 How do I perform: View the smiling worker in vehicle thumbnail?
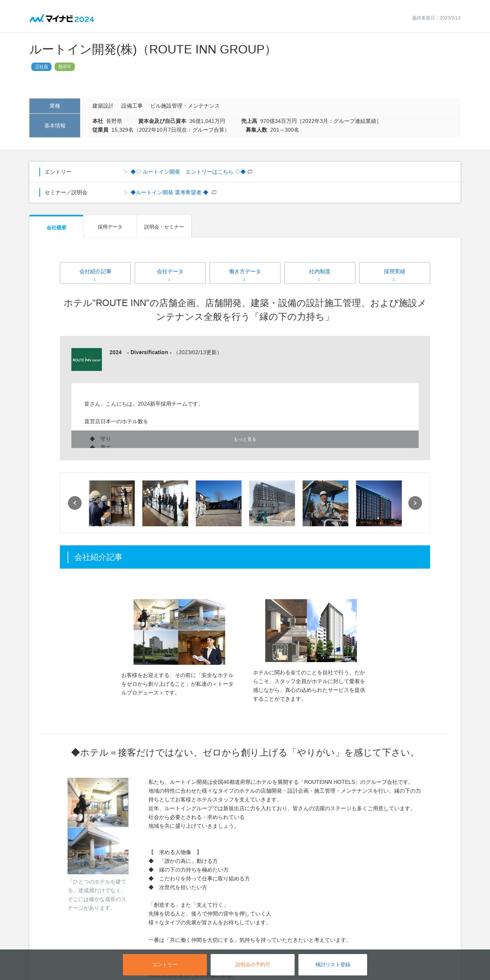point(326,503)
